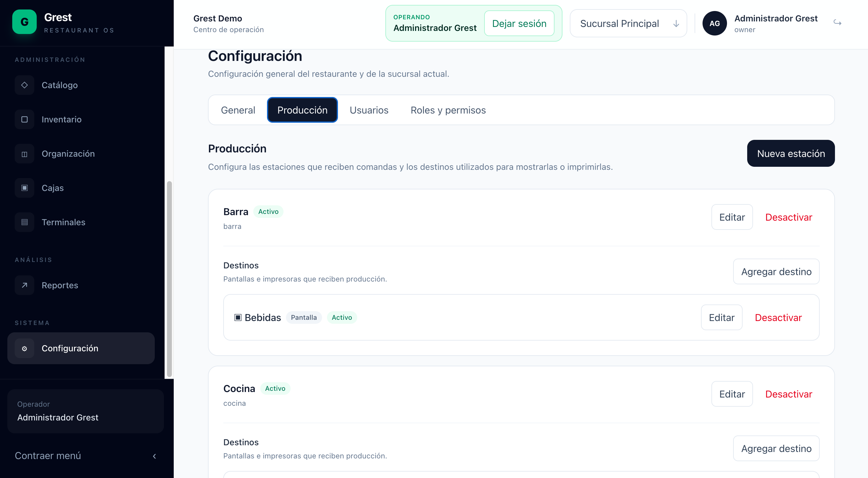Add a destination to Cocina
868x478 pixels.
coord(776,449)
